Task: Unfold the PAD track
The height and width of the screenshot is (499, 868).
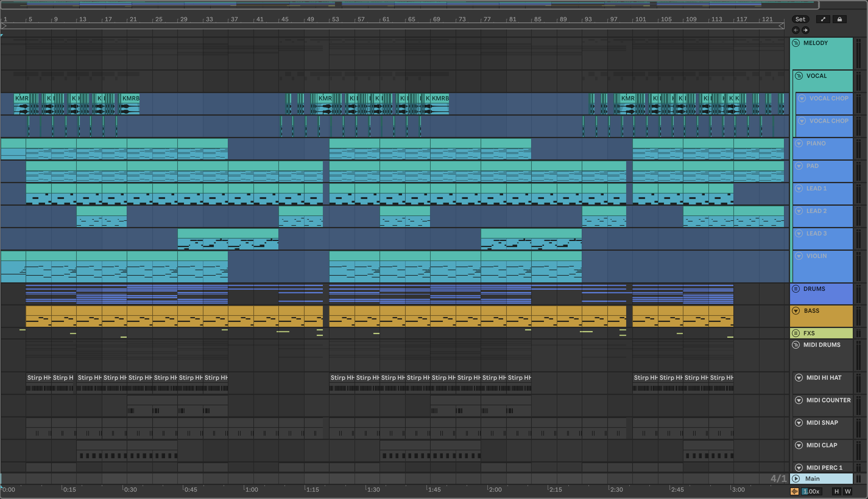Action: (799, 166)
